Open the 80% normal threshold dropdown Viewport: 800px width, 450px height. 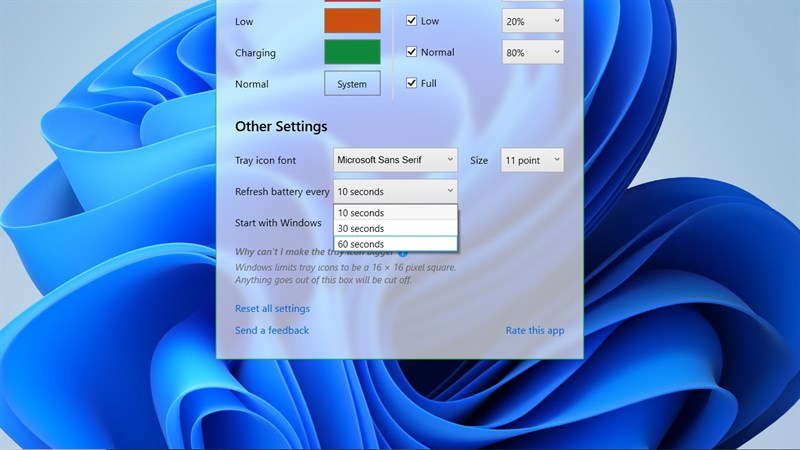coord(533,52)
